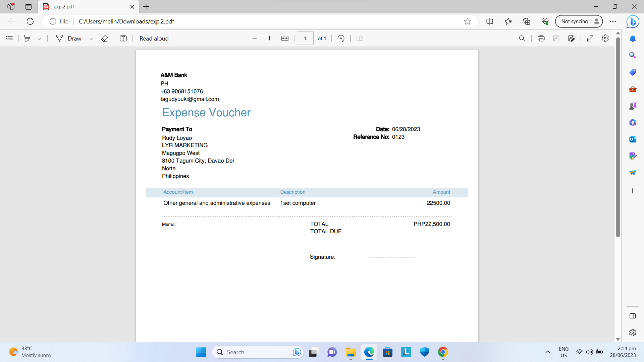Click the Read aloud button
644x362 pixels.
pos(154,38)
